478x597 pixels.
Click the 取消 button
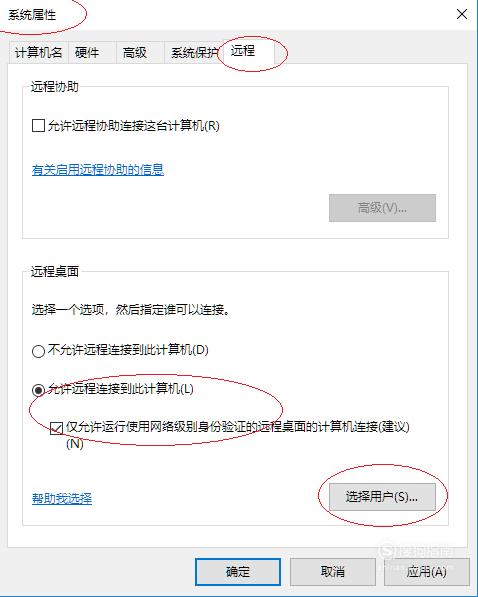(333, 571)
